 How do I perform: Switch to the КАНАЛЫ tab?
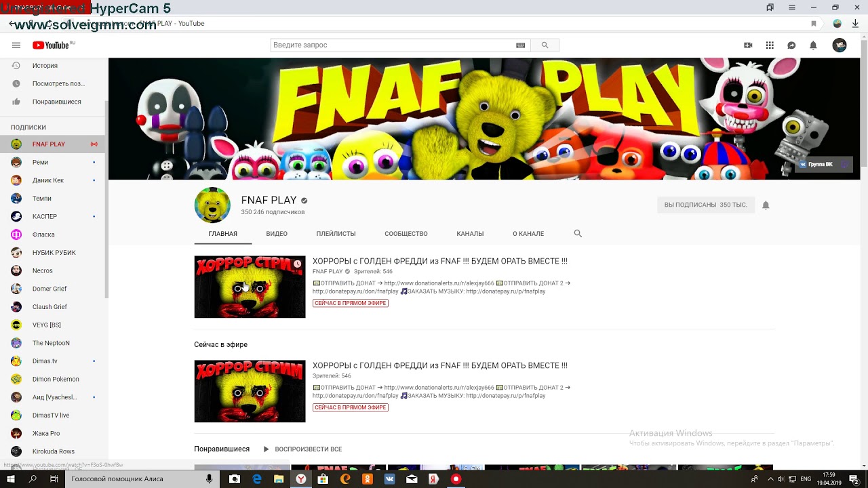(470, 234)
